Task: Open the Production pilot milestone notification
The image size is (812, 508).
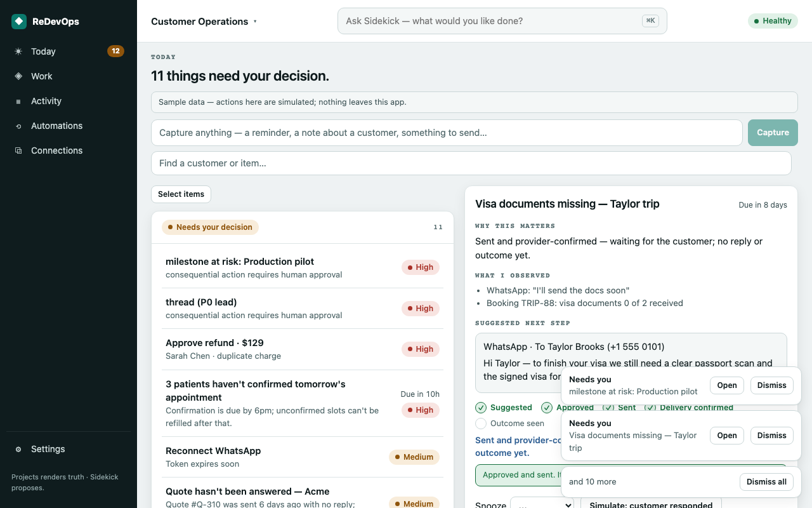Action: 727,385
